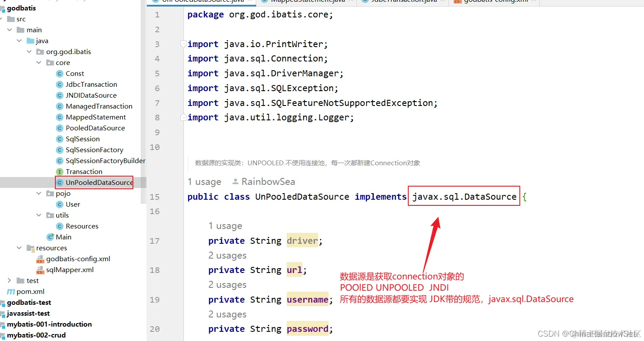Click the JdbcTransaction class icon
Image resolution: width=644 pixels, height=341 pixels.
[60, 85]
